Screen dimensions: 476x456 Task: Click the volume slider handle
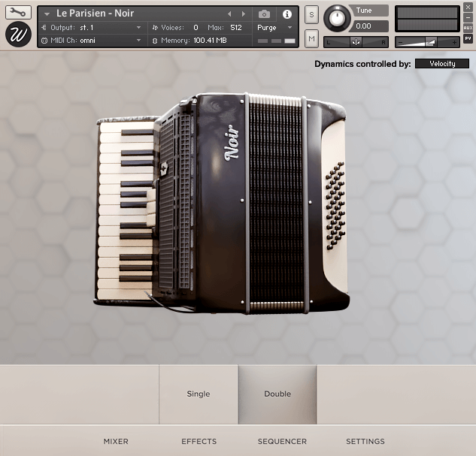click(431, 42)
